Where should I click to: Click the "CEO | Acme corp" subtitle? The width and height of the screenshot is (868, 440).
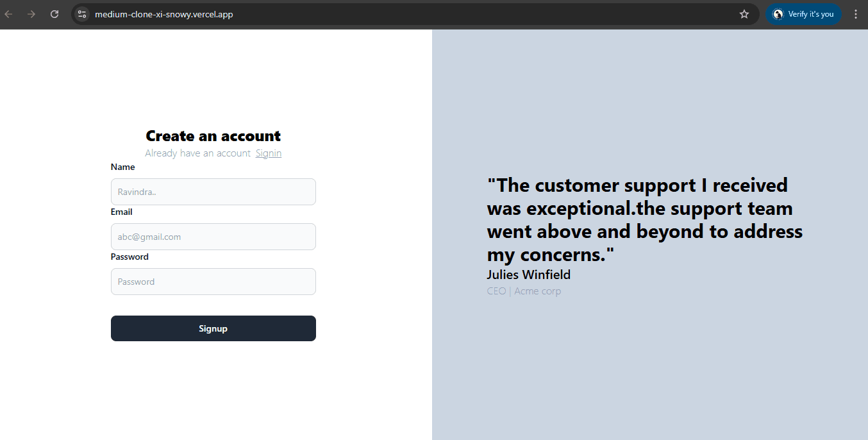524,291
